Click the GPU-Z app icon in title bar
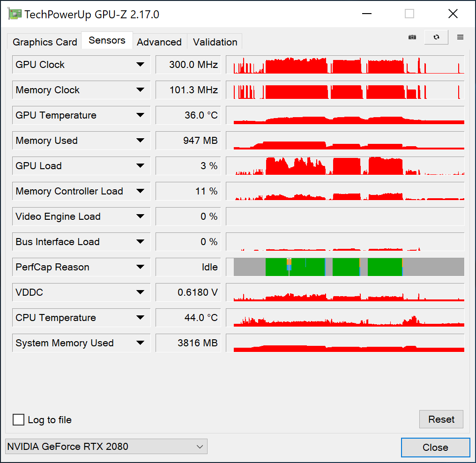476x463 pixels. (15, 14)
